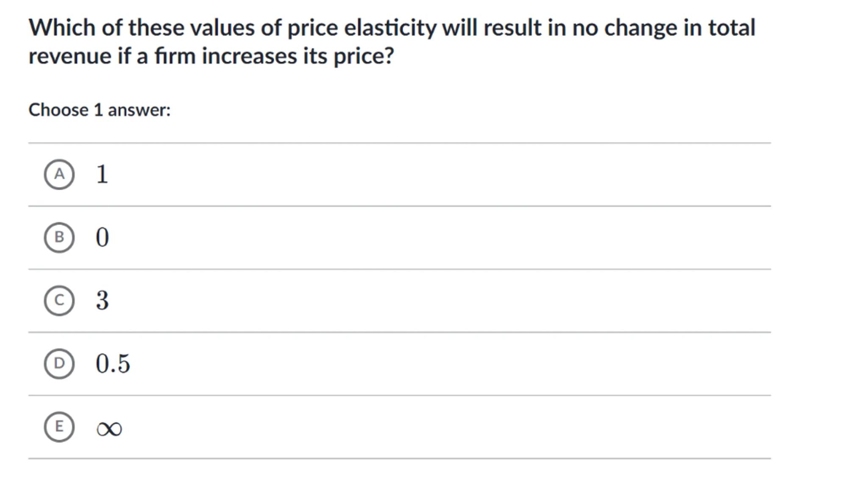Screen dimensions: 868x482
Task: Click the 'Choose 1 answer:' label
Action: (x=100, y=110)
